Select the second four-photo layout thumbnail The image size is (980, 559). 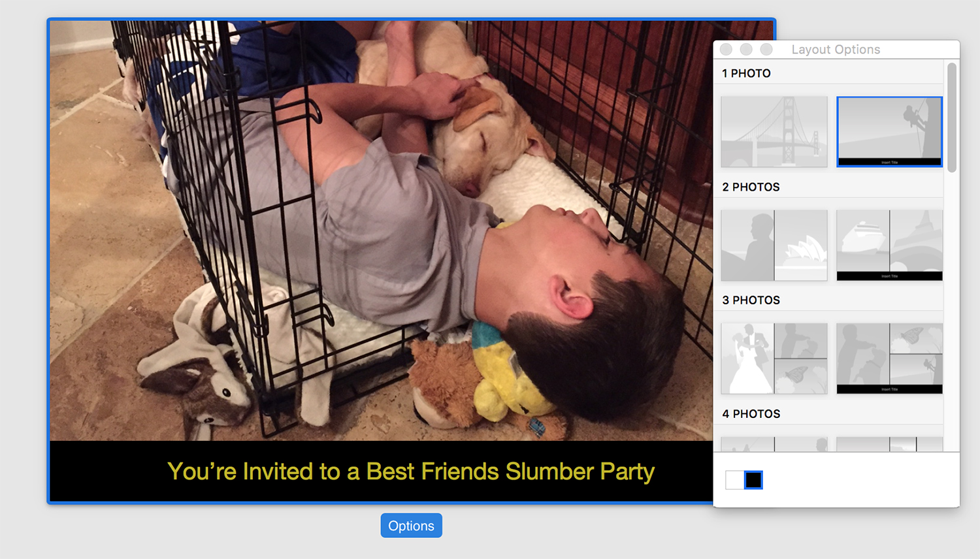click(889, 444)
